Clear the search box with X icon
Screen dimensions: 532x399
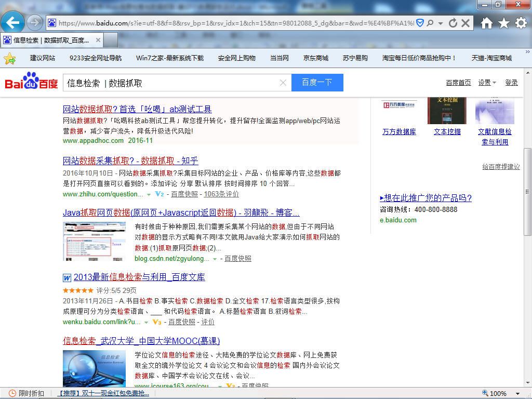[283, 83]
